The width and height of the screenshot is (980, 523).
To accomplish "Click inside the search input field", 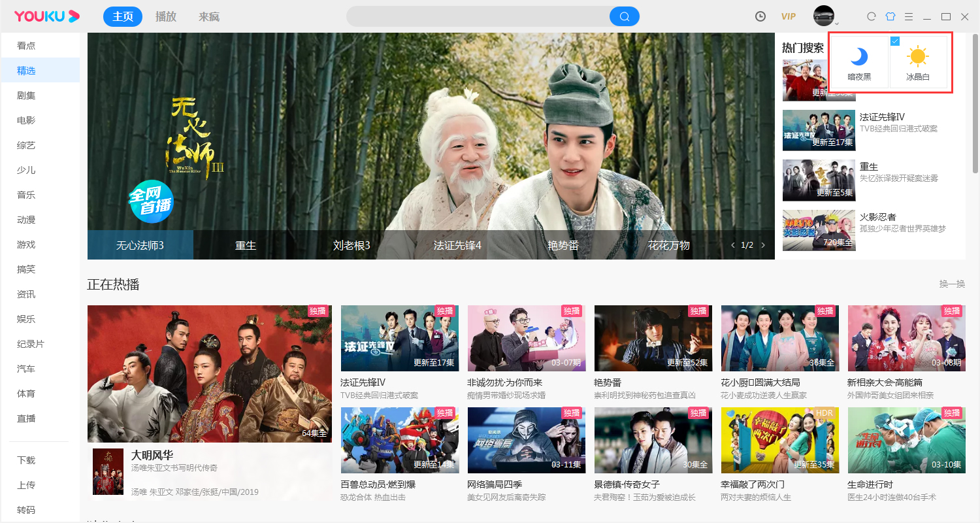I will 477,16.
